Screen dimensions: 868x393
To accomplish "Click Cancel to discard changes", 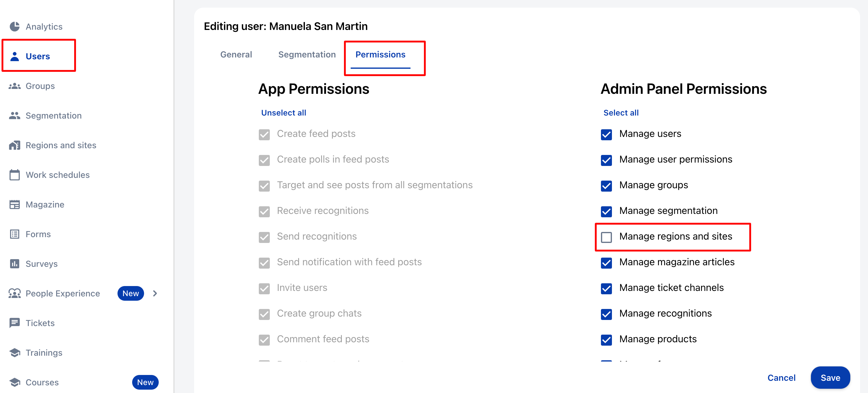I will [x=781, y=378].
